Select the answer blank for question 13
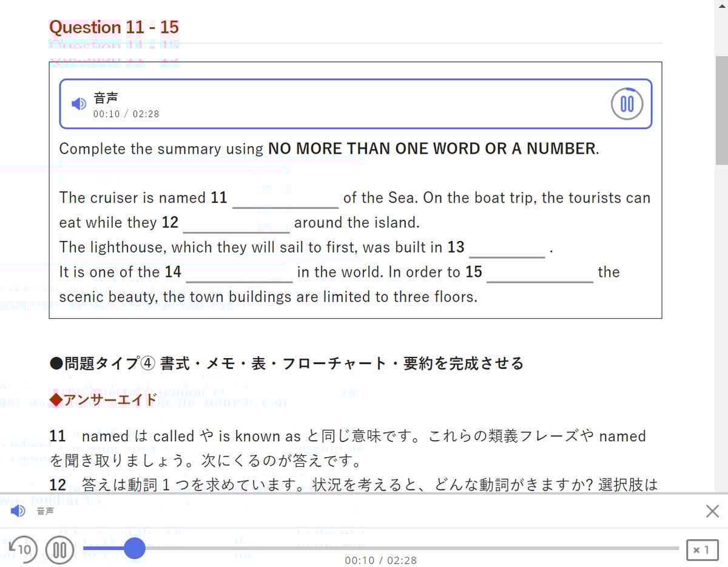Screen dimensions: 728x567 click(507, 248)
